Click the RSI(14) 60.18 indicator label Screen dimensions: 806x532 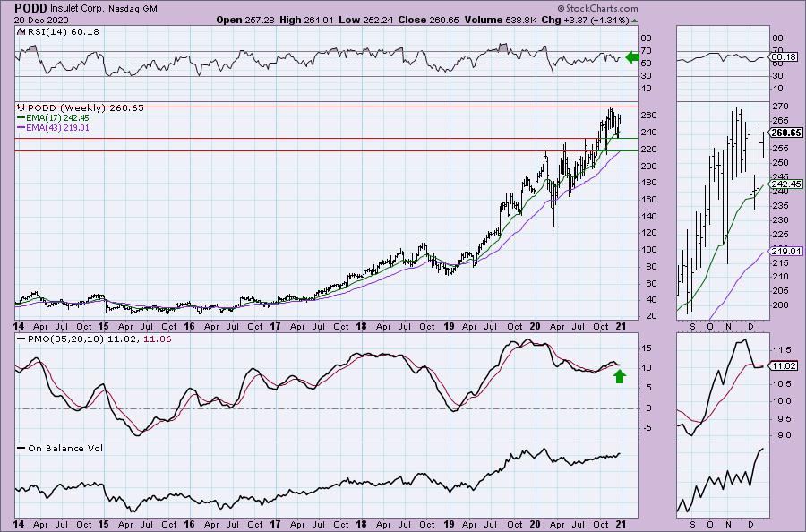tap(58, 32)
